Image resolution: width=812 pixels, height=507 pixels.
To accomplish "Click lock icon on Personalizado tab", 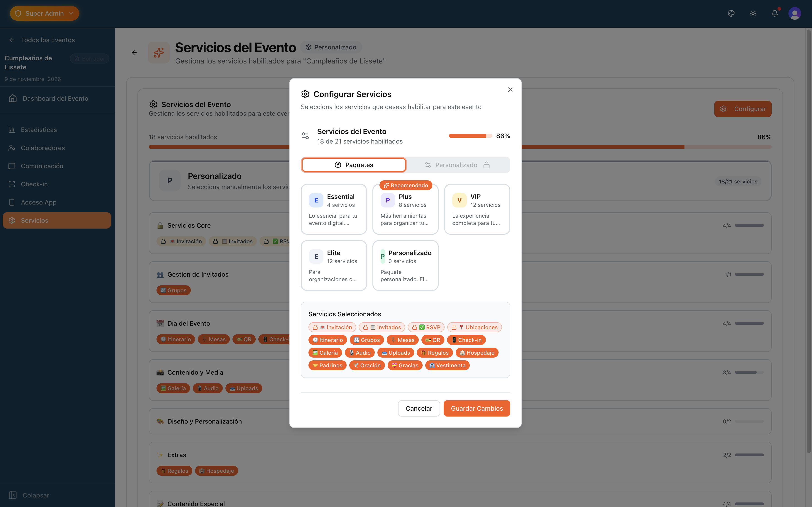I will [486, 165].
